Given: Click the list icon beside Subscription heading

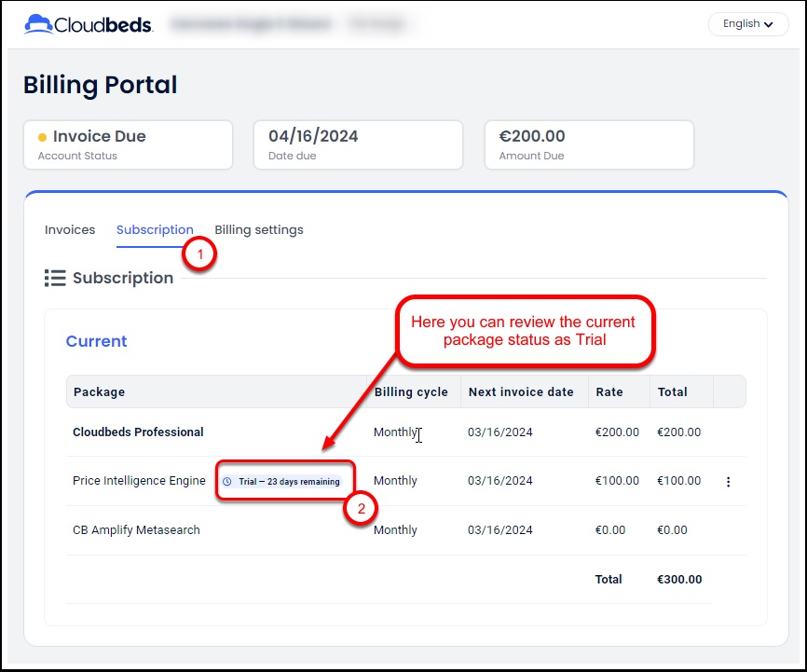Looking at the screenshot, I should point(55,278).
